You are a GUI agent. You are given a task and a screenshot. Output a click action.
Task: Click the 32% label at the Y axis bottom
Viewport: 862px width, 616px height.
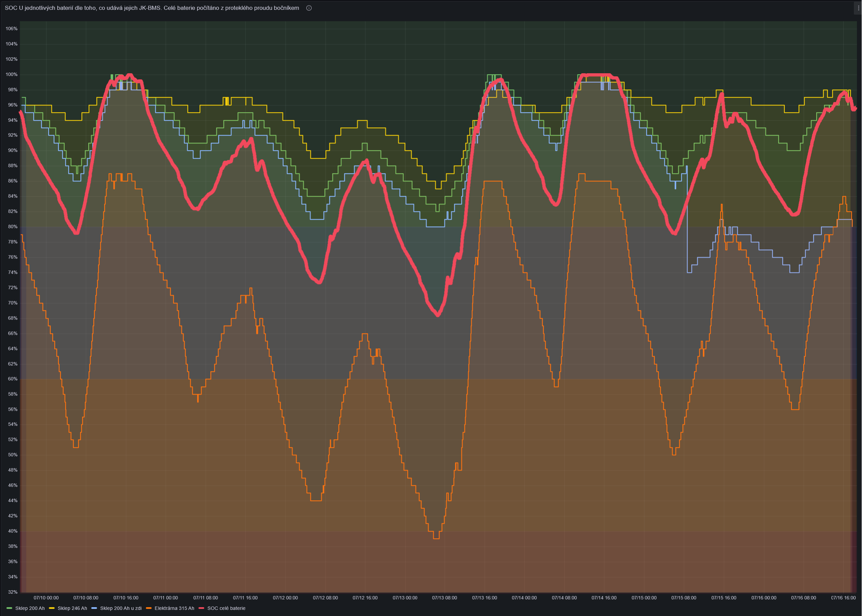coord(13,592)
